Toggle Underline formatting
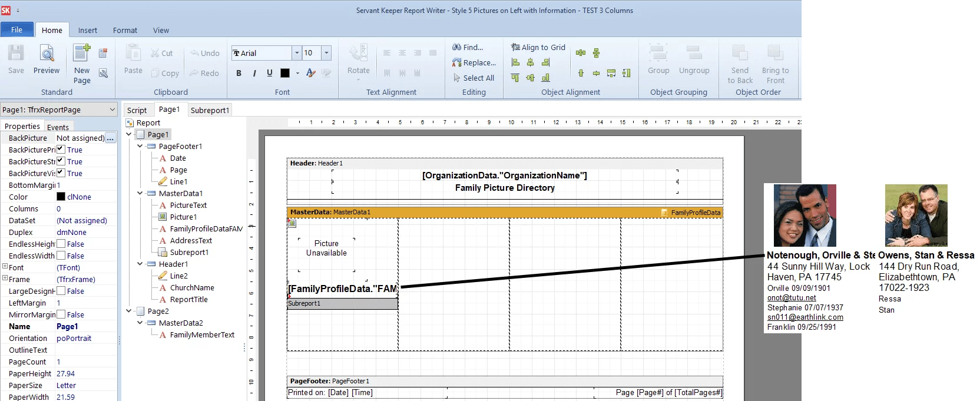Image resolution: width=980 pixels, height=401 pixels. [269, 73]
